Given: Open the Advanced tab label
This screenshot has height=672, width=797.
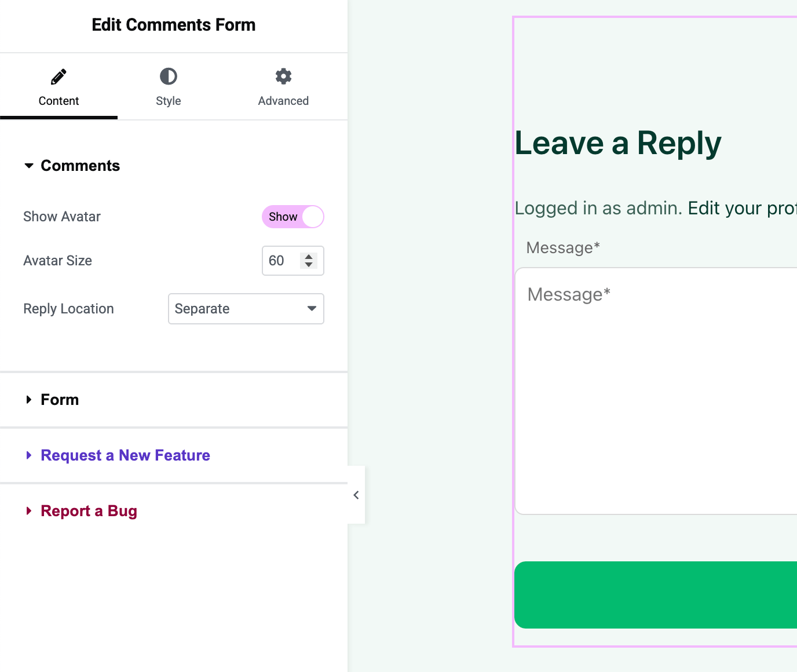Looking at the screenshot, I should [283, 101].
